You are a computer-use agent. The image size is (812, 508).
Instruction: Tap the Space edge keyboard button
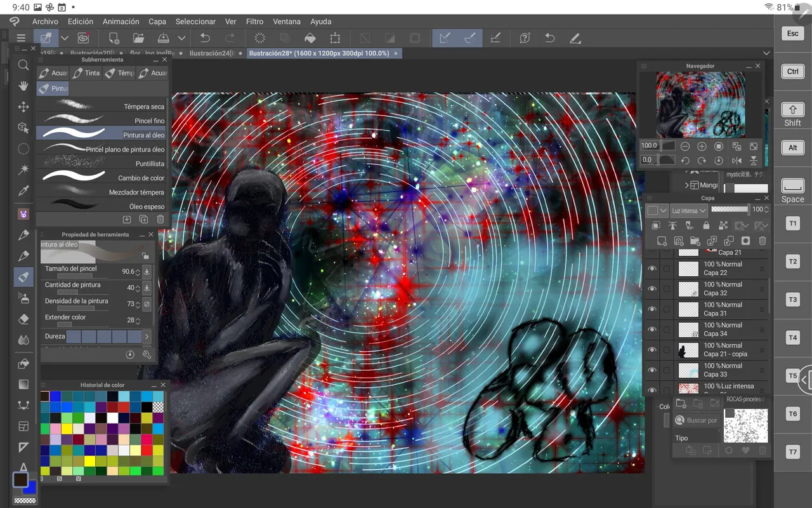tap(793, 190)
